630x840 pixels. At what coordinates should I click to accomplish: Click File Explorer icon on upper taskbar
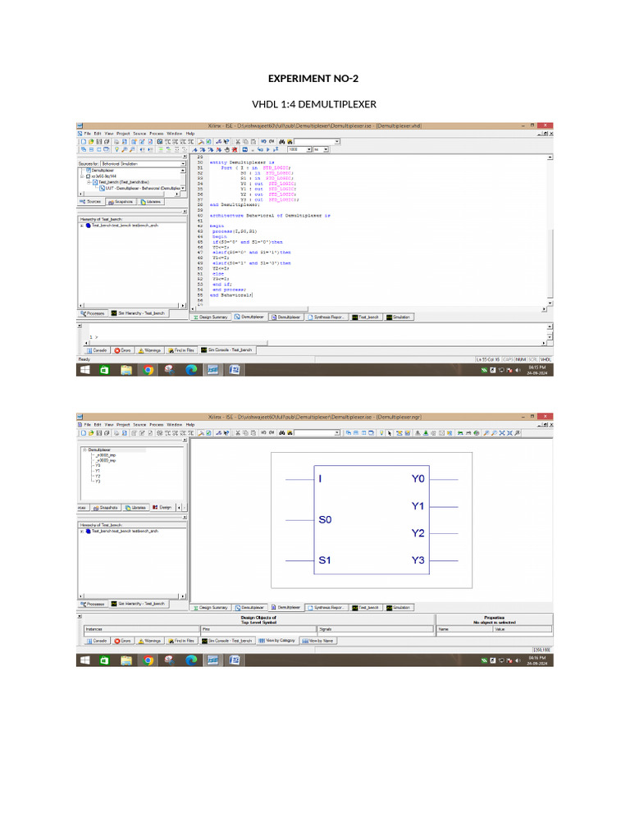(x=126, y=370)
